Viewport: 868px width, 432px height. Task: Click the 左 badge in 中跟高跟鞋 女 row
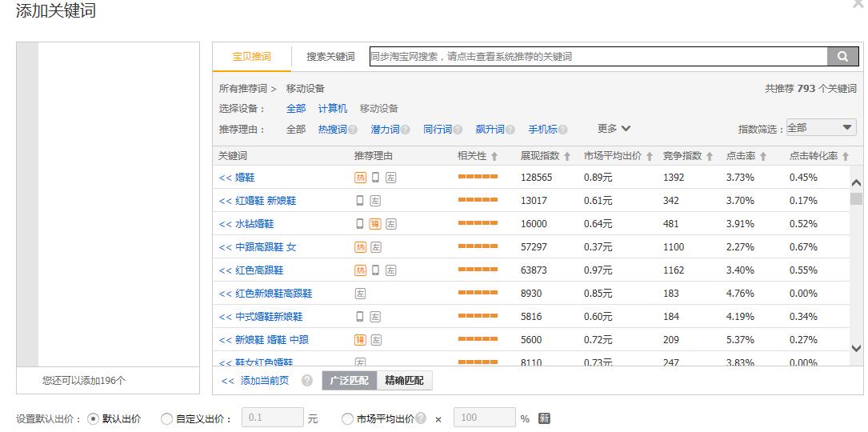tap(376, 247)
